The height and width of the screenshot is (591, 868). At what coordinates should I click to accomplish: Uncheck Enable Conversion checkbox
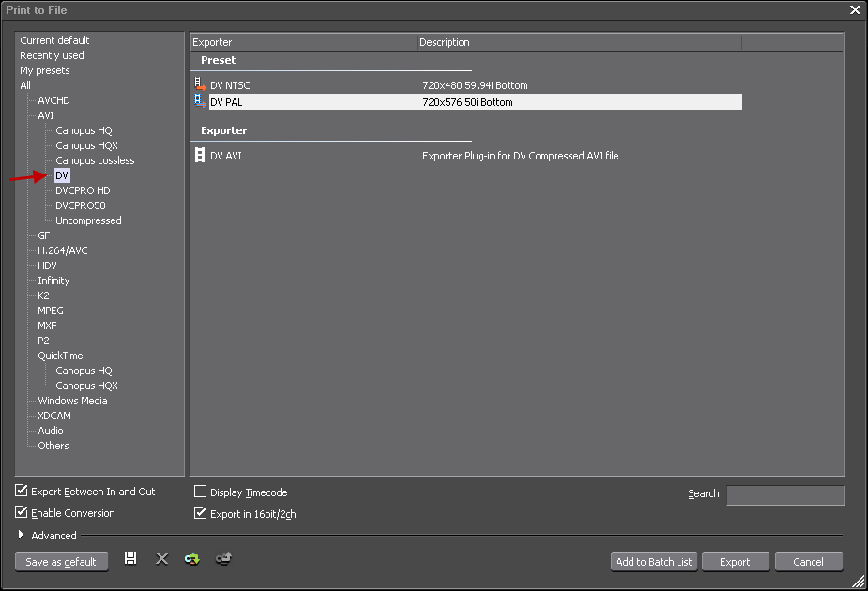(x=22, y=513)
